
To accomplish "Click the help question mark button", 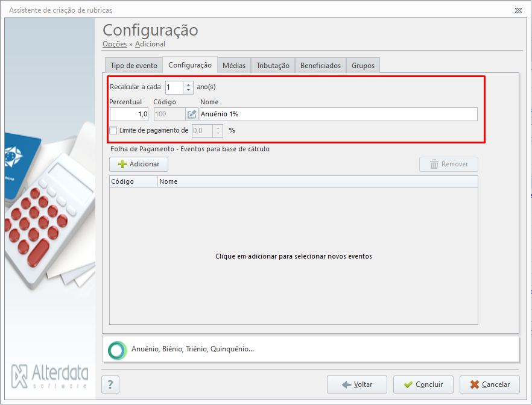I will tap(110, 385).
